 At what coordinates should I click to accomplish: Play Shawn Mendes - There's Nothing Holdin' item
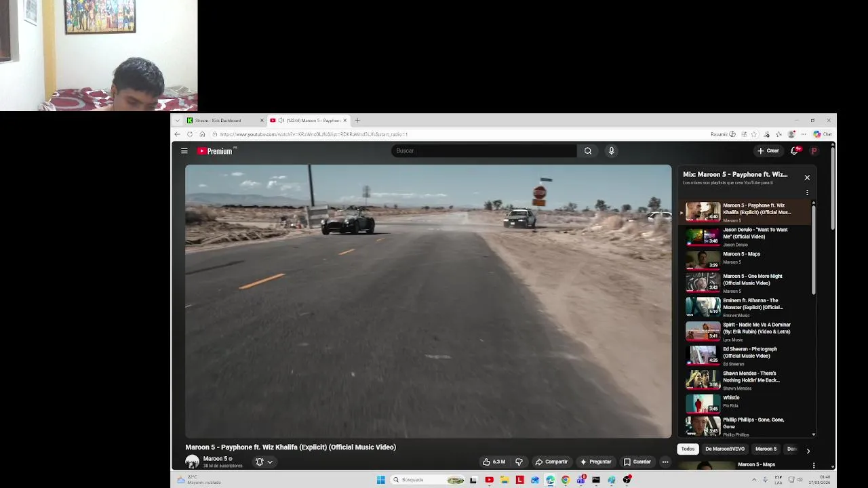click(x=746, y=380)
